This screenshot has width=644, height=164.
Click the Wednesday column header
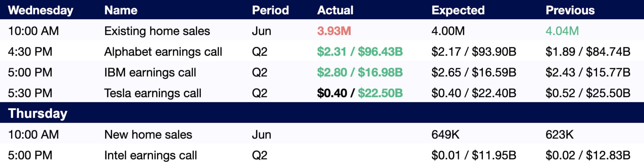click(x=41, y=10)
